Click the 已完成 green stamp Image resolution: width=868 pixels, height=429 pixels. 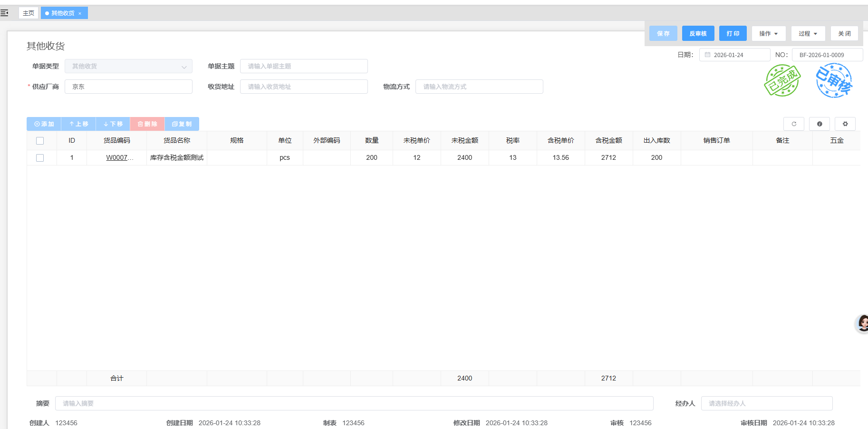coord(782,81)
